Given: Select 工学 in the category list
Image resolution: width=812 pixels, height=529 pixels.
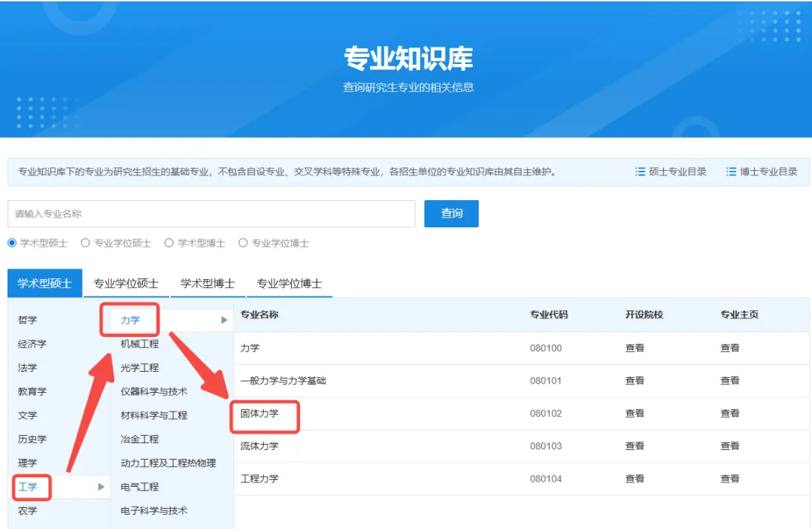Looking at the screenshot, I should [28, 487].
